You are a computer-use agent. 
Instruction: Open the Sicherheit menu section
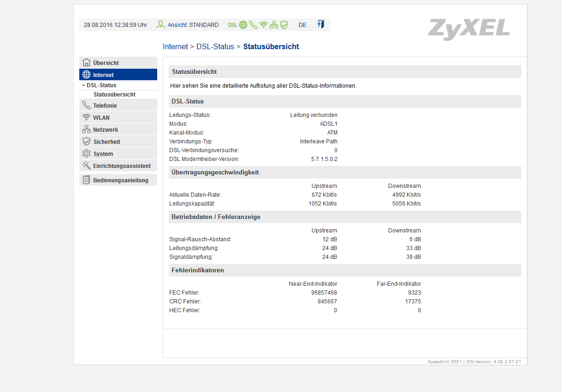coord(118,141)
